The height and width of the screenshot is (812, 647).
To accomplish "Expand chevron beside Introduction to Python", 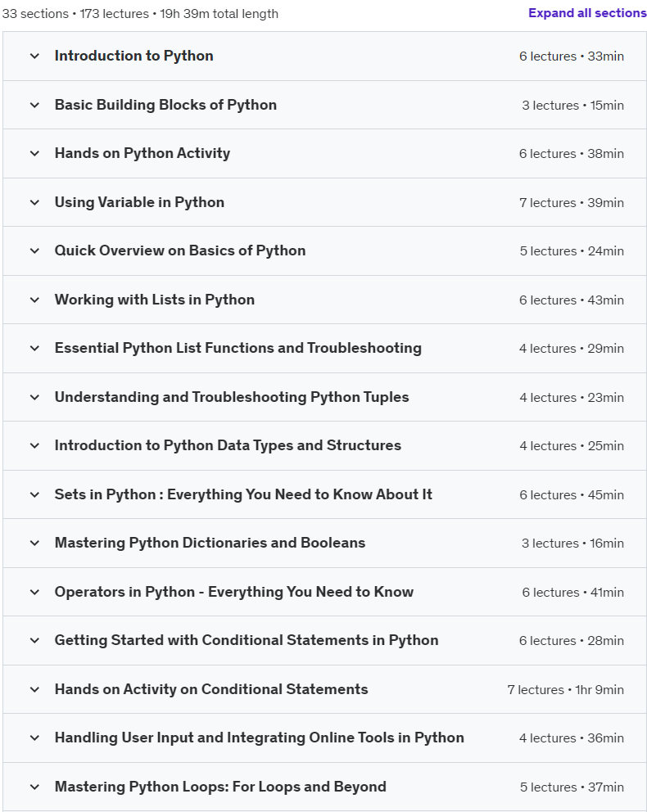I will point(34,56).
